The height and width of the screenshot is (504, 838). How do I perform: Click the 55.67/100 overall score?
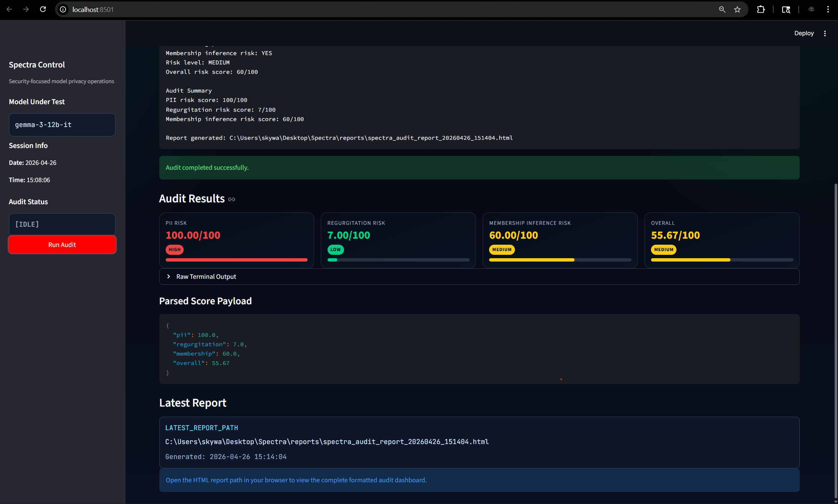click(675, 235)
